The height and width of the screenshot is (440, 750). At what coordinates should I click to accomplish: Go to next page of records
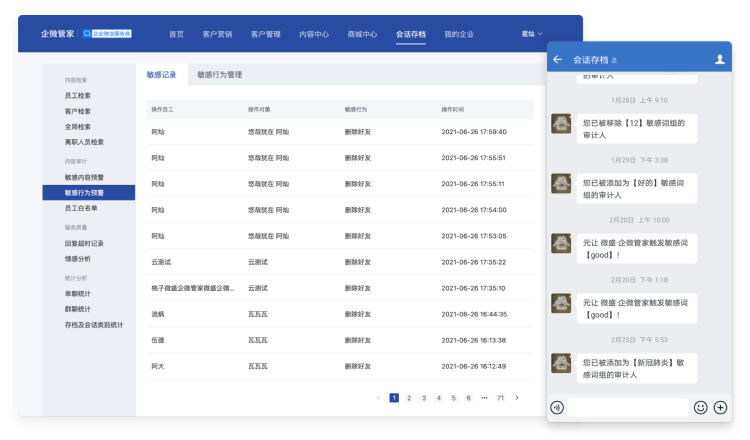(x=517, y=397)
